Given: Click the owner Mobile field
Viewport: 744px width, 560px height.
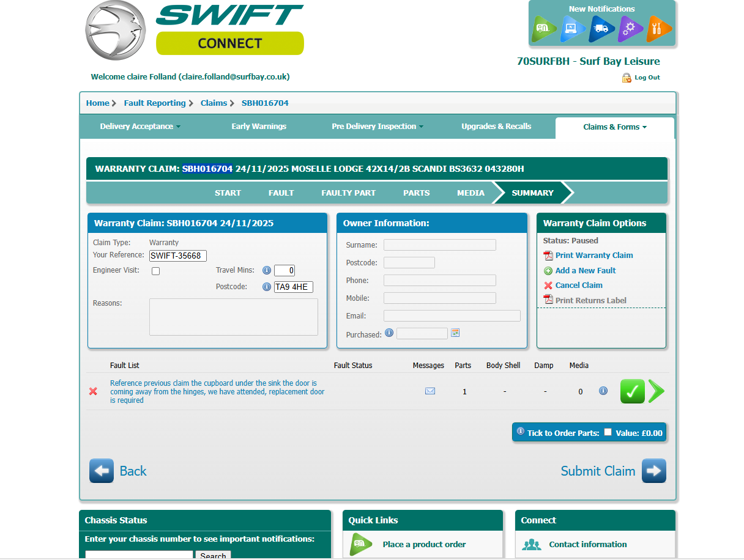Looking at the screenshot, I should pyautogui.click(x=440, y=298).
